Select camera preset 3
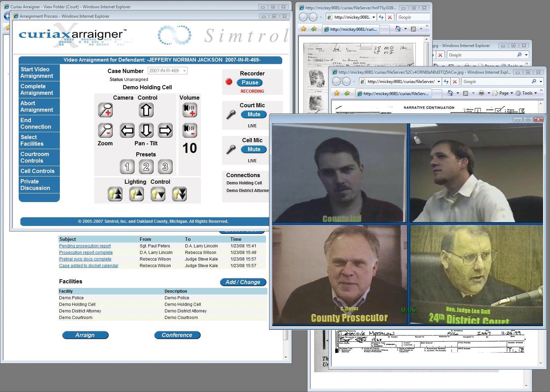550x392 pixels. (165, 167)
